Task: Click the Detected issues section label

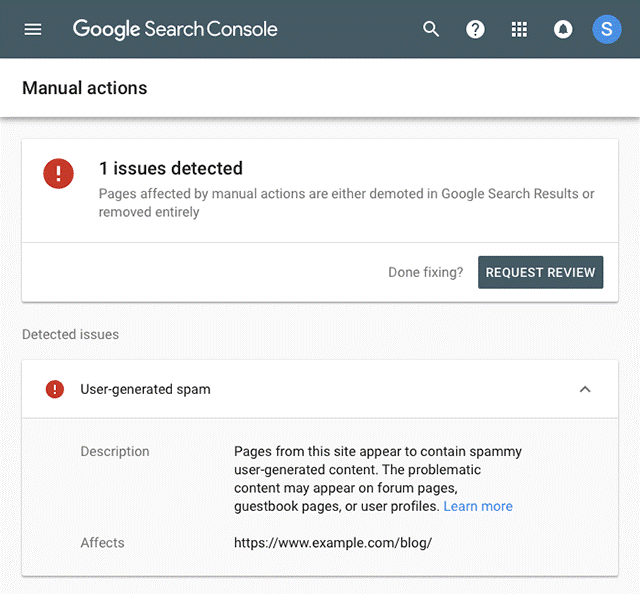Action: point(70,334)
